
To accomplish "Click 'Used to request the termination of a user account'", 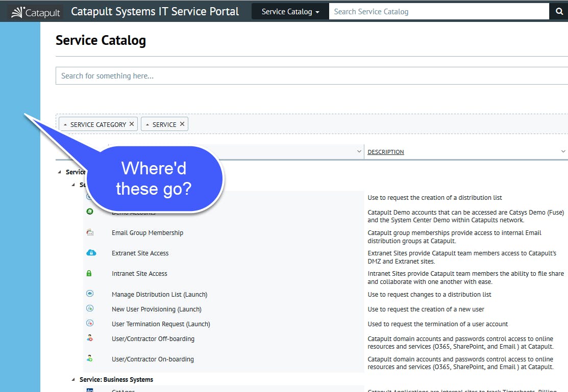I will 437,324.
